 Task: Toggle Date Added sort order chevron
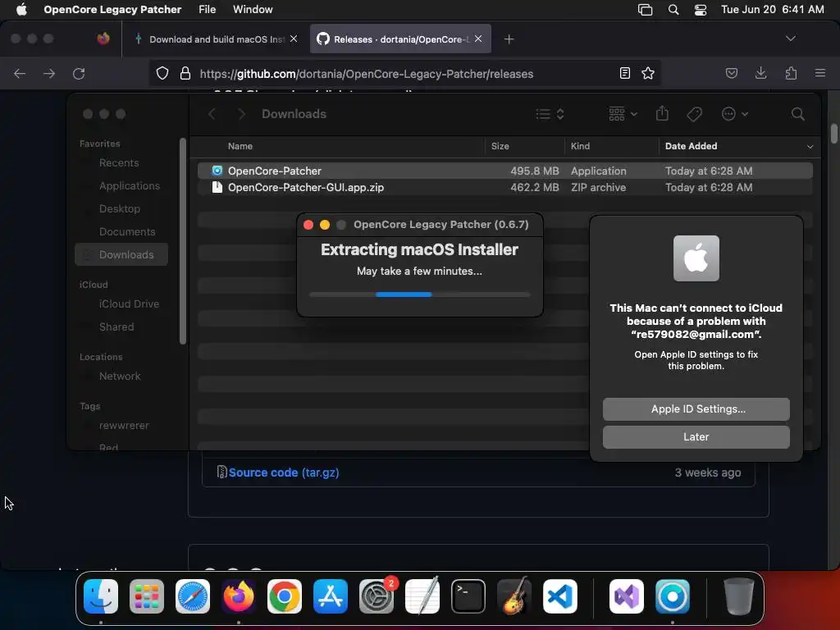[810, 147]
